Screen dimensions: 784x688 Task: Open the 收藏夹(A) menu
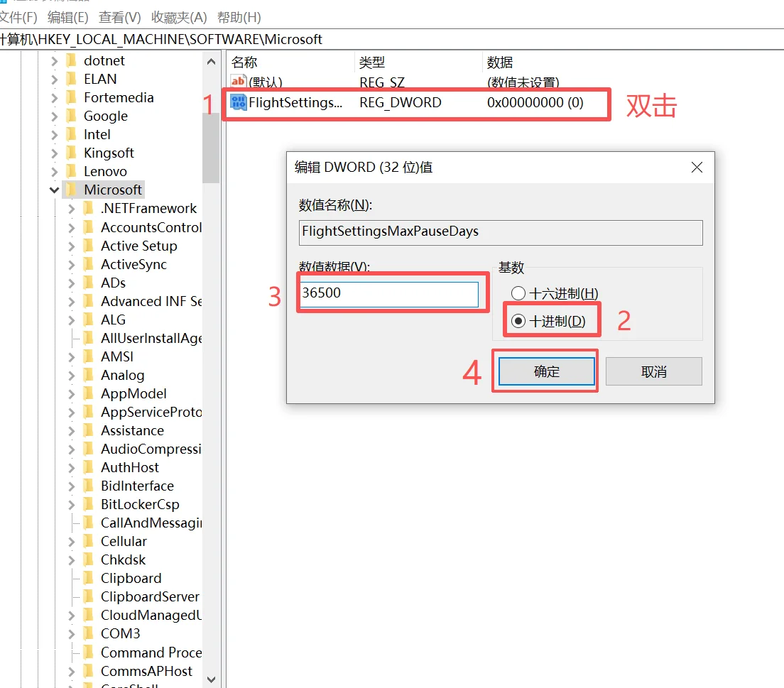tap(179, 18)
